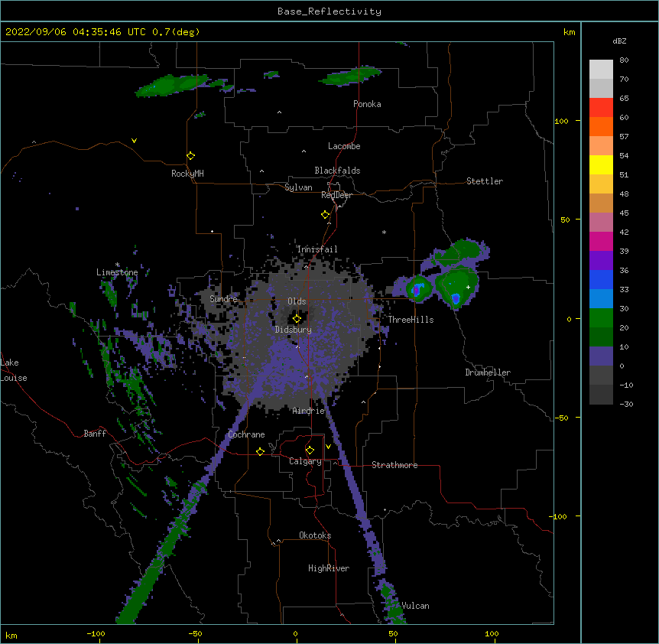Click the Cochrane town label
This screenshot has width=659, height=644.
click(x=246, y=434)
